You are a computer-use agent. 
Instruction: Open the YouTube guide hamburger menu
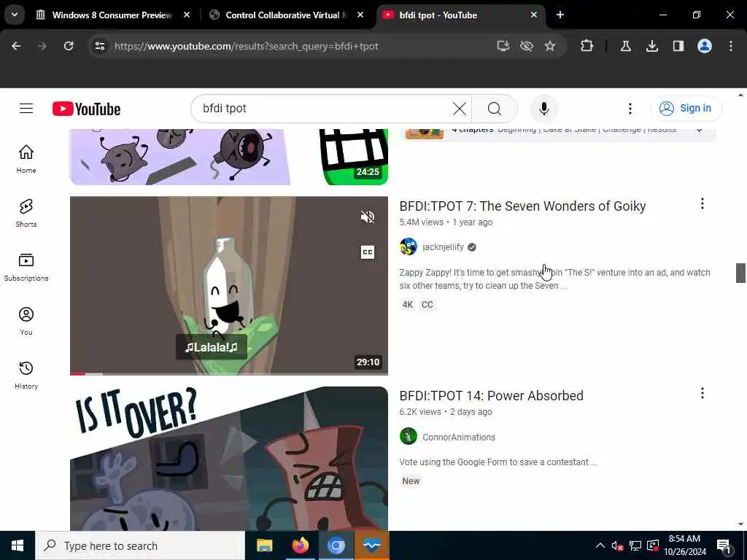(x=26, y=109)
